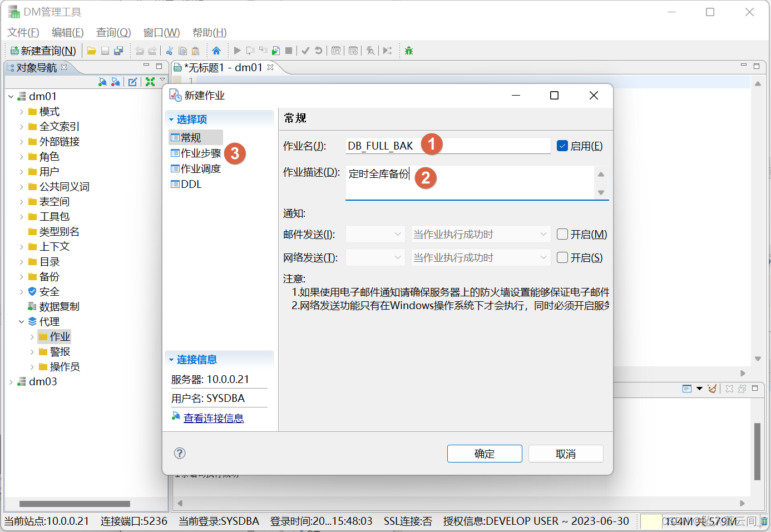
Task: Enable the 开启(M) mail notification checkbox
Action: [x=562, y=234]
